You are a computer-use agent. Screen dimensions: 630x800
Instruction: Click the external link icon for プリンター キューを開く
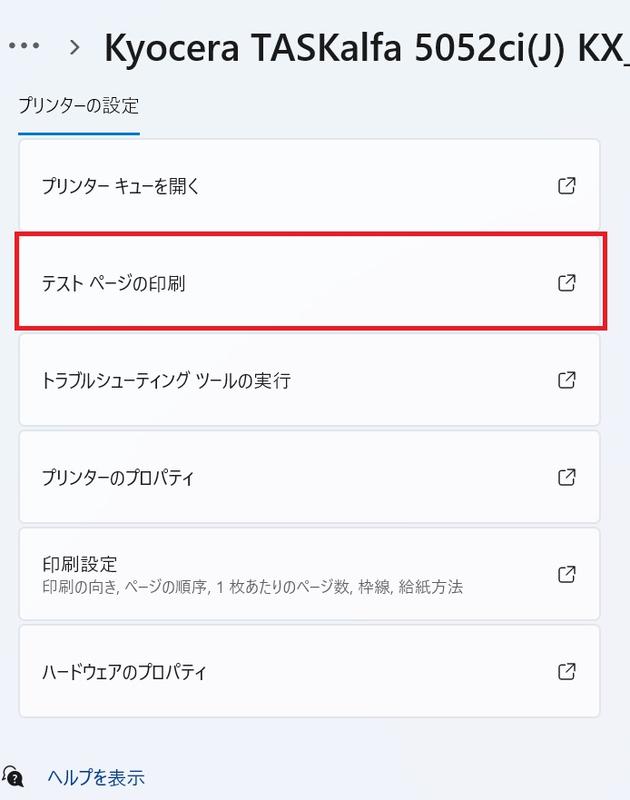point(566,186)
